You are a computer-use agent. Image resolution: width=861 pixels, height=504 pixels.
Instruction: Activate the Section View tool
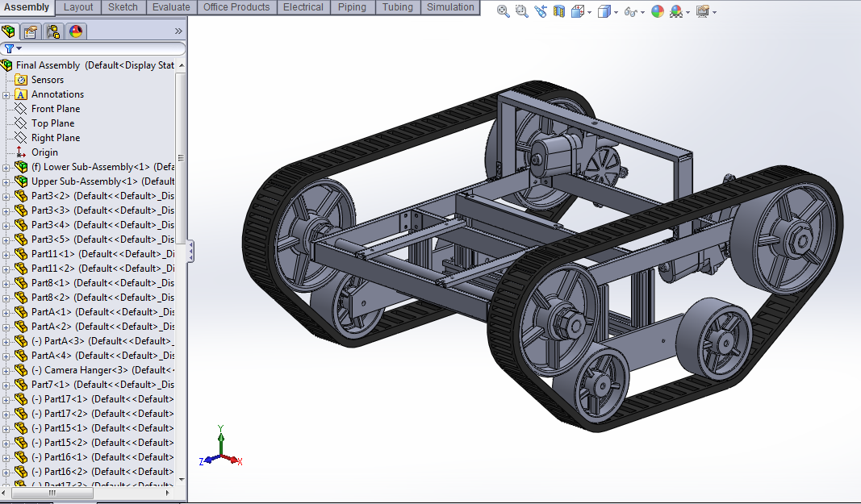(559, 11)
